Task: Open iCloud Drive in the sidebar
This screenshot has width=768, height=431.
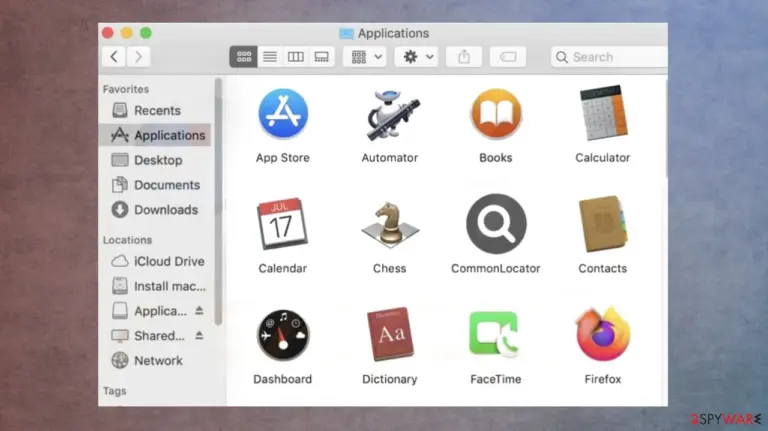Action: [155, 261]
